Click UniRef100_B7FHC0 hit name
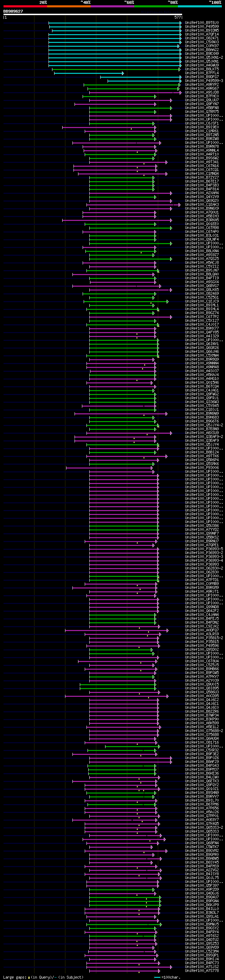 202,96
